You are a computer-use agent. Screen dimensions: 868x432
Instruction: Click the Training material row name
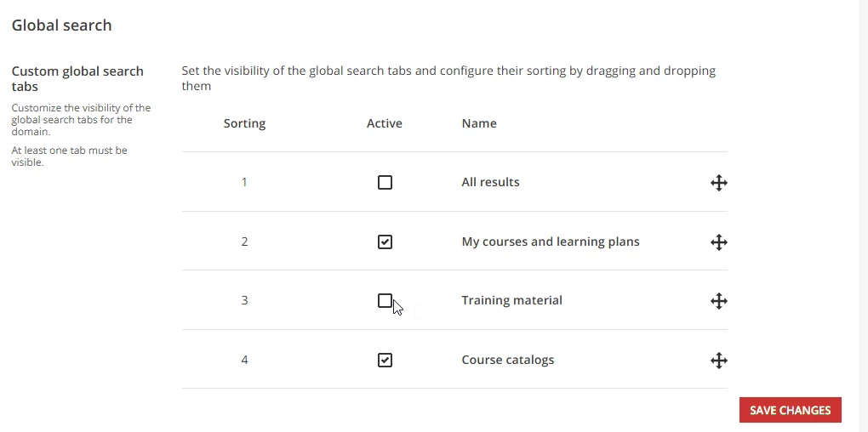pyautogui.click(x=511, y=300)
